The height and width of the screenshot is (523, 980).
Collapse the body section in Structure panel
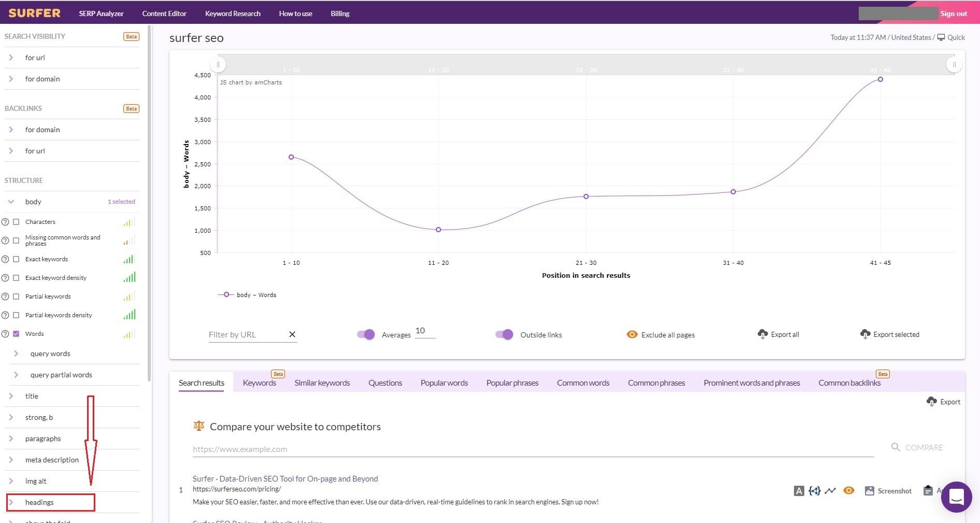(x=10, y=202)
